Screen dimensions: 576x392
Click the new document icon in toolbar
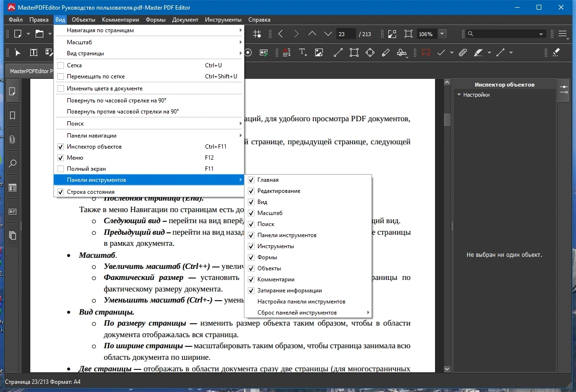point(18,34)
